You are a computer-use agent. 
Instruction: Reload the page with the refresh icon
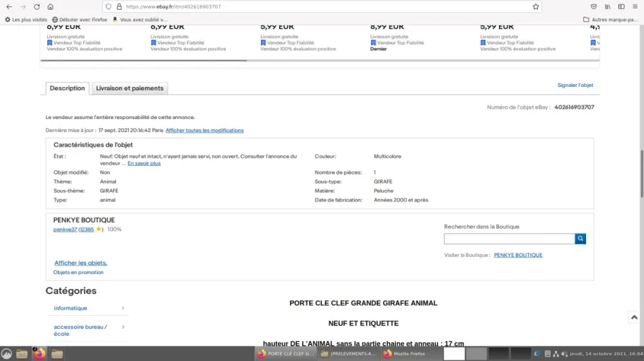(x=37, y=6)
